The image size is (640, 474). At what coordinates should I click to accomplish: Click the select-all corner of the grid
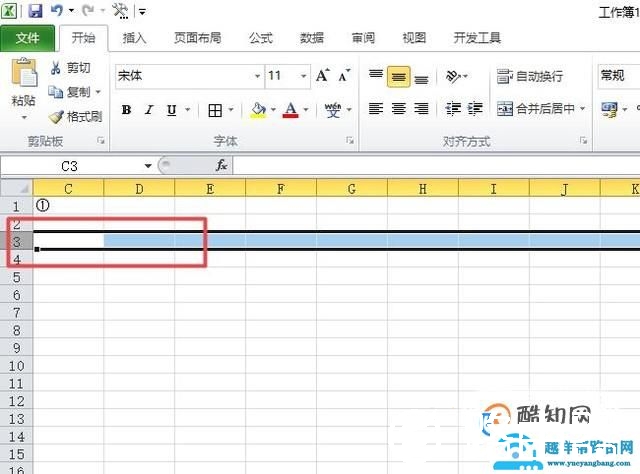click(16, 188)
